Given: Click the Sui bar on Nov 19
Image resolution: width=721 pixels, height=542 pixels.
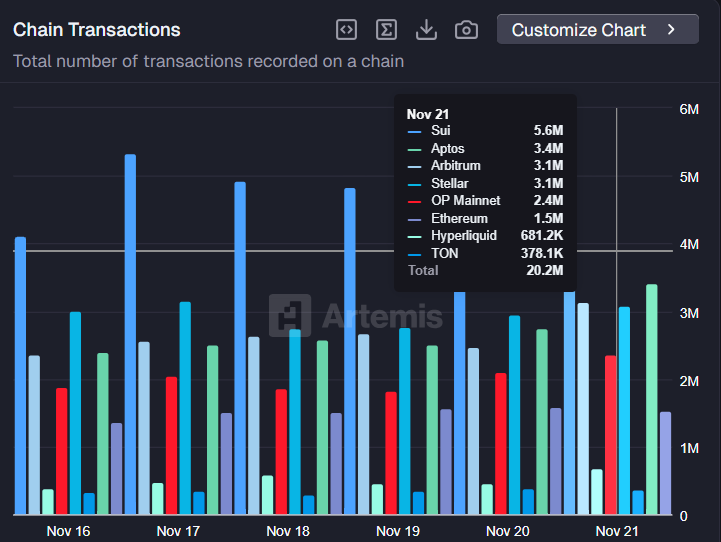Looking at the screenshot, I should click(350, 351).
